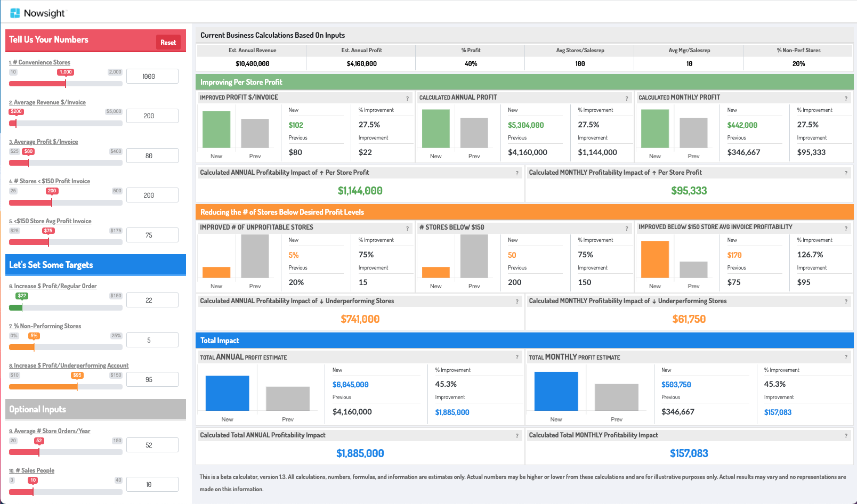The width and height of the screenshot is (857, 504).
Task: Open help for Annual Impact of Per Store Profit
Action: pyautogui.click(x=516, y=173)
